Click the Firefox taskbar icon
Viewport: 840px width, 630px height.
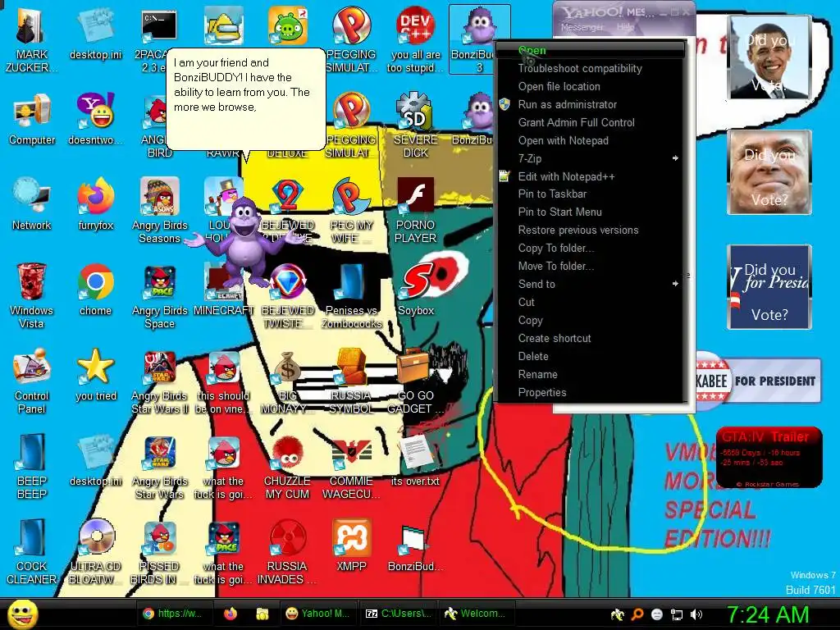click(231, 614)
